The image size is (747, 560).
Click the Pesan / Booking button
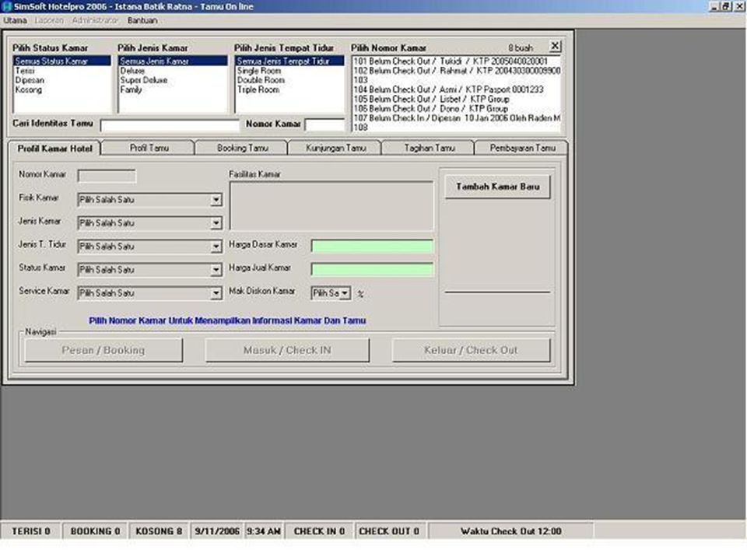103,351
